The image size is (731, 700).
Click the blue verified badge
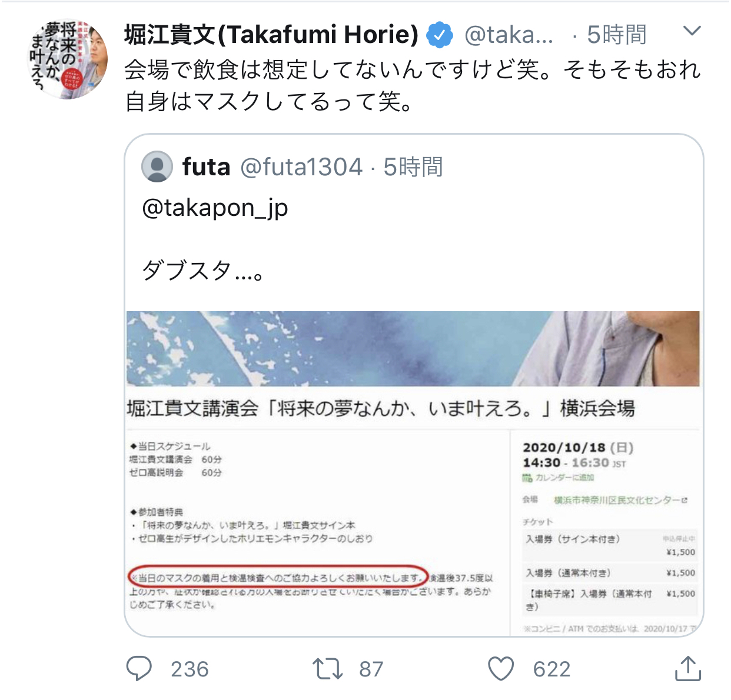pyautogui.click(x=439, y=35)
